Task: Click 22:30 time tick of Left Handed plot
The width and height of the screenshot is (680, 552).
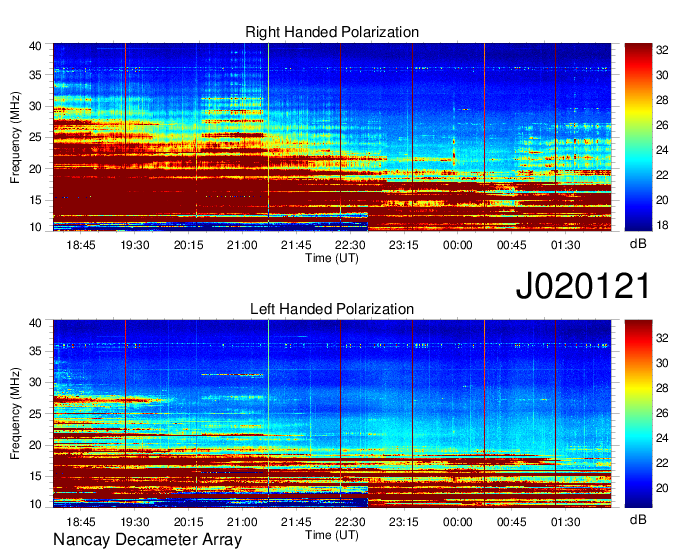Action: 350,522
